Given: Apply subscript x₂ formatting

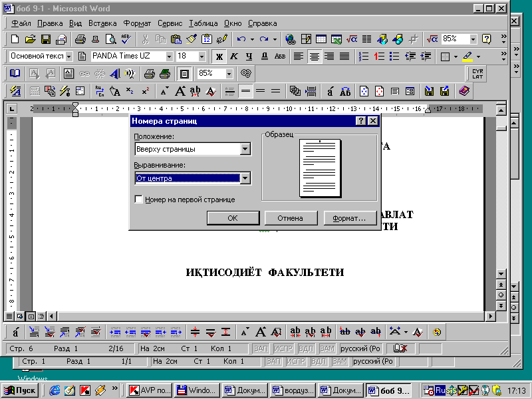Looking at the screenshot, I should coord(130,91).
